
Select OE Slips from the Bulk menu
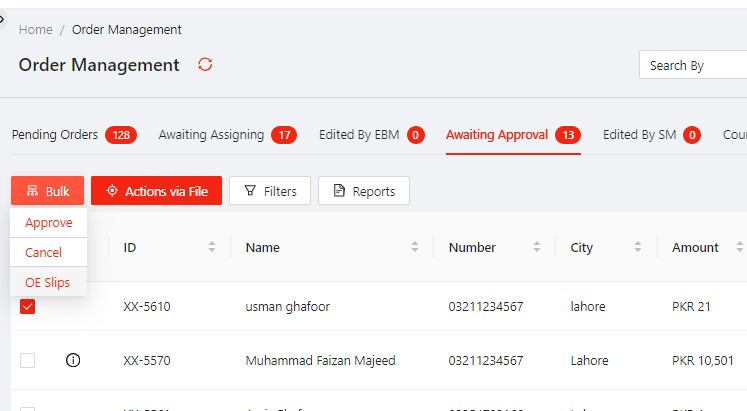[48, 283]
